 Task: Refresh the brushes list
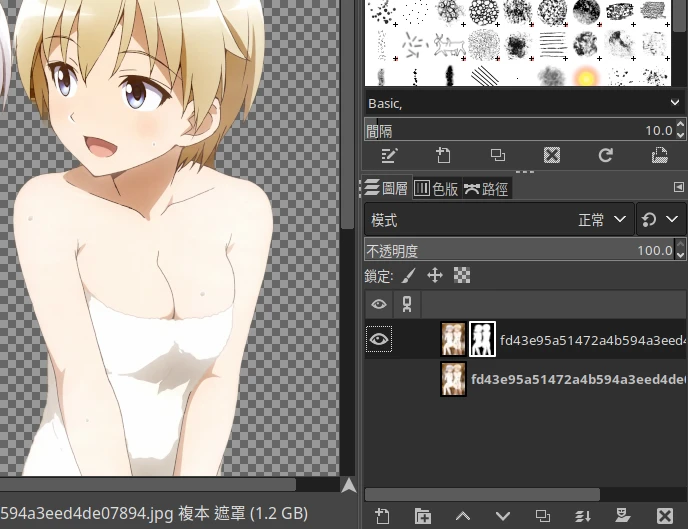pos(605,155)
